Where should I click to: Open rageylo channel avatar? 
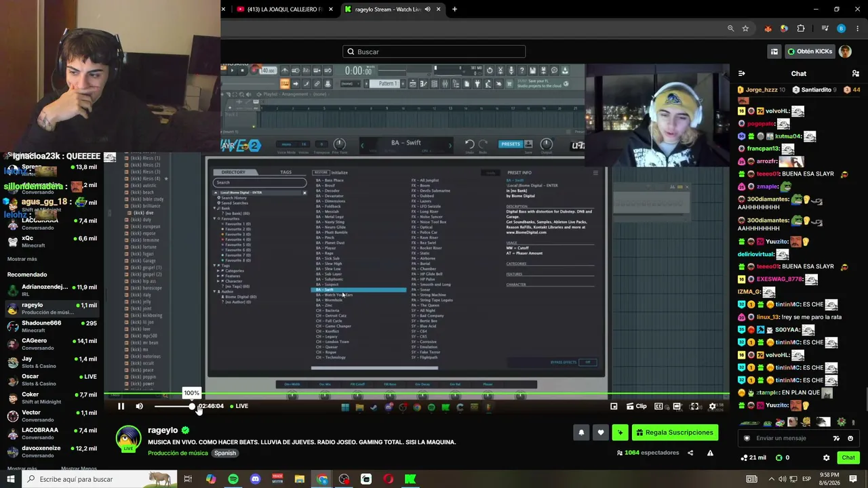click(x=128, y=438)
